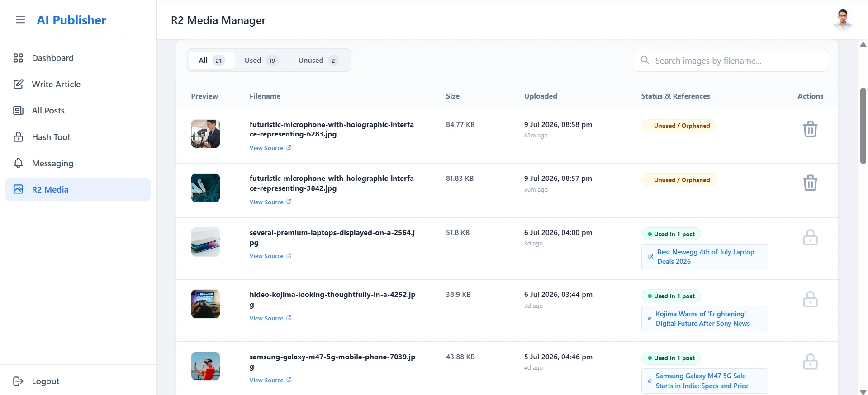Click the lock icon for laptops 2564 image
This screenshot has height=395, width=868.
(x=810, y=237)
